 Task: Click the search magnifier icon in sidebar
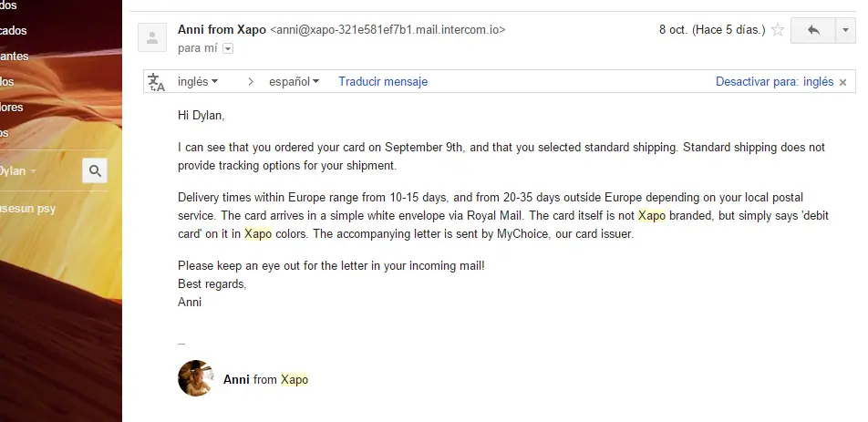[95, 171]
